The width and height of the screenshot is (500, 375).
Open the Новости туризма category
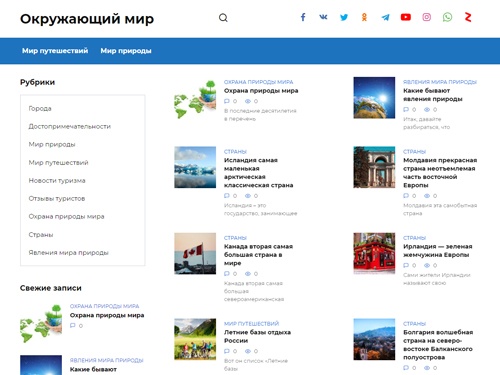click(x=57, y=180)
